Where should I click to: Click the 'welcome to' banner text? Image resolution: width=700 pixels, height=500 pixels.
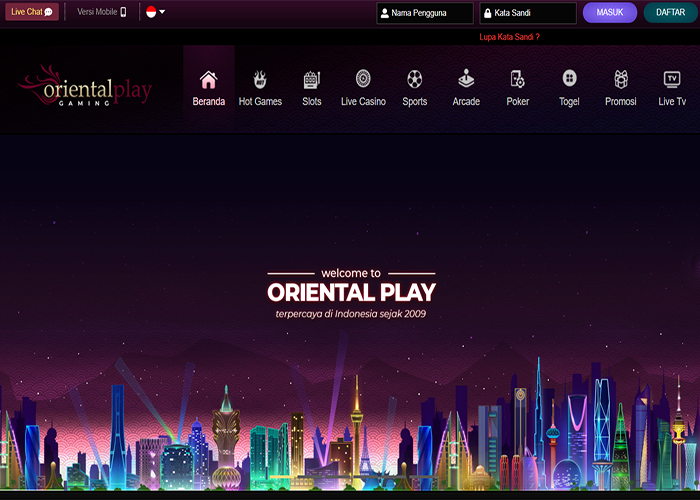click(351, 273)
